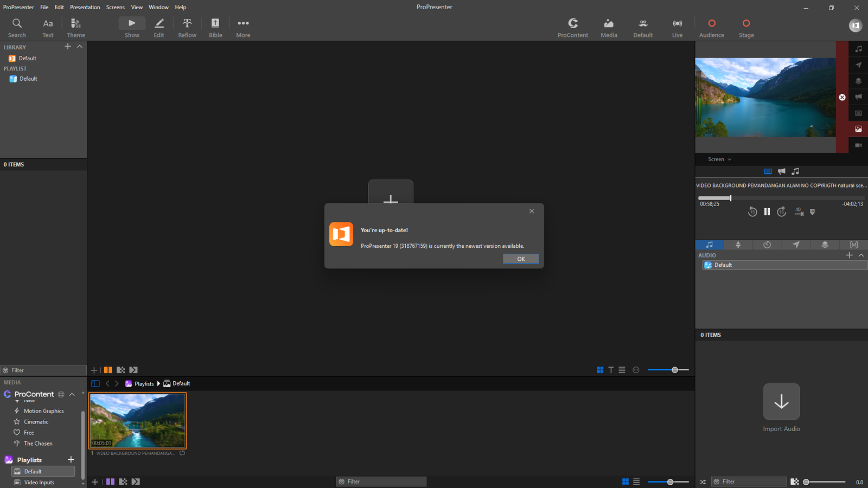Skip video forward 15 seconds
The width and height of the screenshot is (868, 488).
point(781,212)
